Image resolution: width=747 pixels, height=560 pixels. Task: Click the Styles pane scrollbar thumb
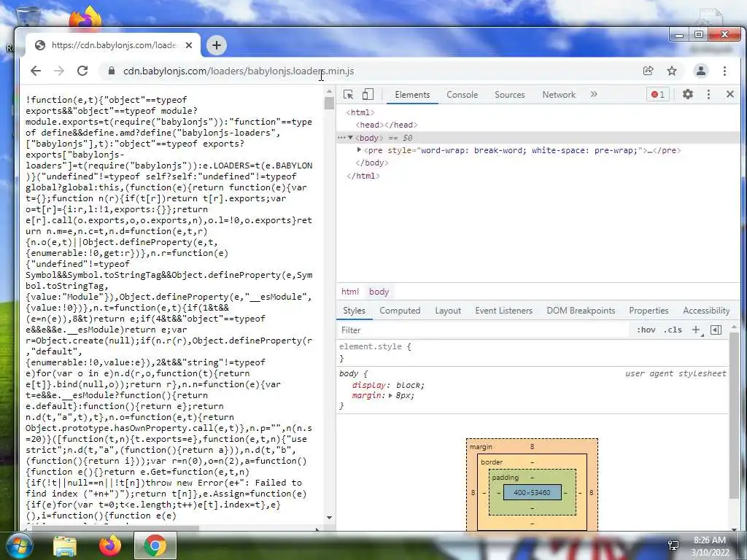[734, 414]
